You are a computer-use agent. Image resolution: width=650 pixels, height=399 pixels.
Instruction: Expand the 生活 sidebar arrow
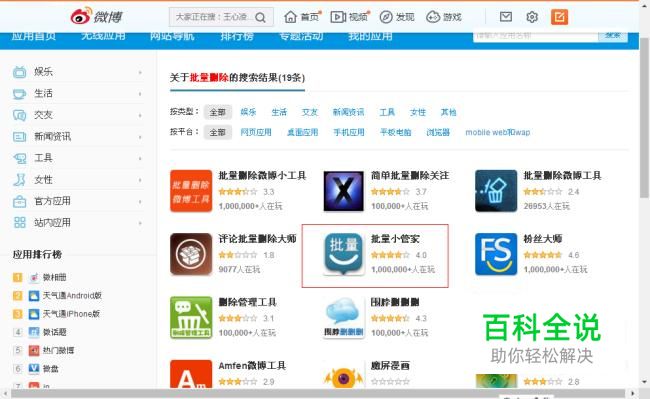coord(140,94)
